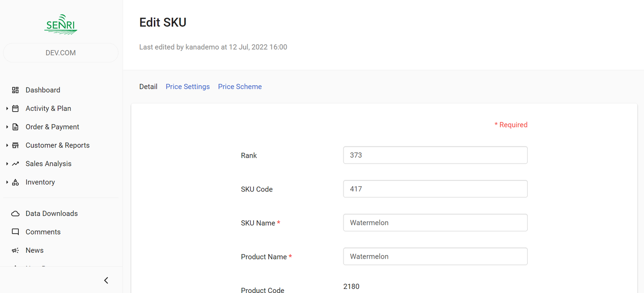Click into the SKU Name field
This screenshot has width=644, height=293.
[x=435, y=223]
